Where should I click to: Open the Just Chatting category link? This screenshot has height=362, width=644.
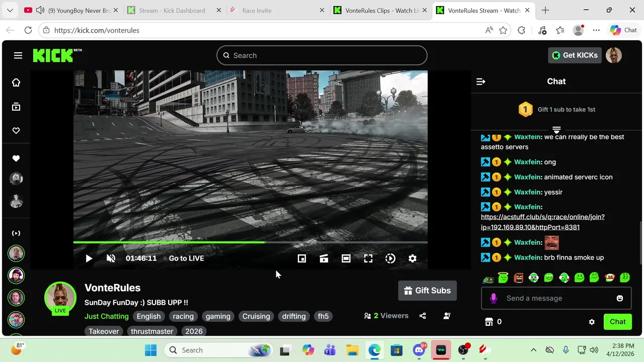click(107, 316)
